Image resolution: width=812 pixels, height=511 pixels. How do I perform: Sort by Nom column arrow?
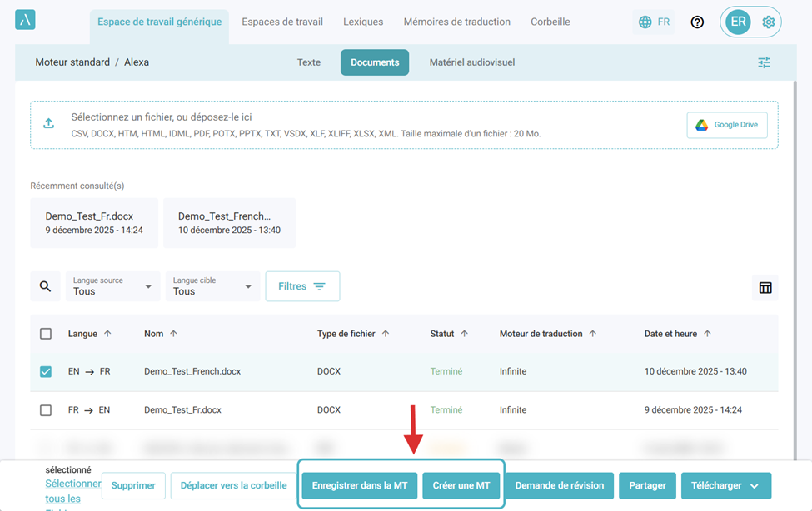tap(173, 334)
